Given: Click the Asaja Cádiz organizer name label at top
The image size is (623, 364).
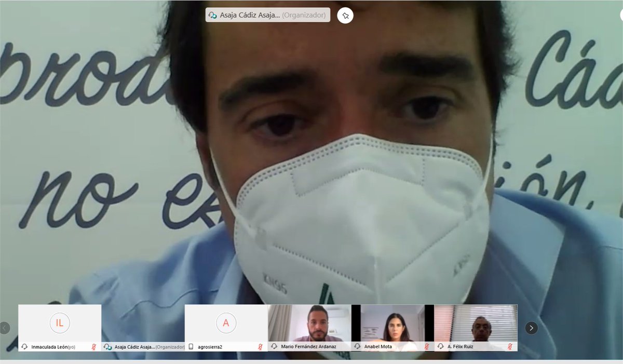Looking at the screenshot, I should click(268, 15).
